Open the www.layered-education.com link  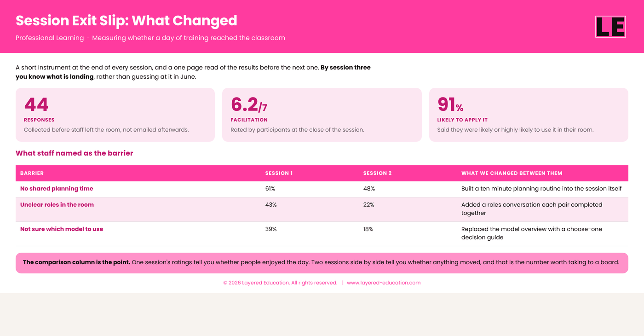pos(384,283)
